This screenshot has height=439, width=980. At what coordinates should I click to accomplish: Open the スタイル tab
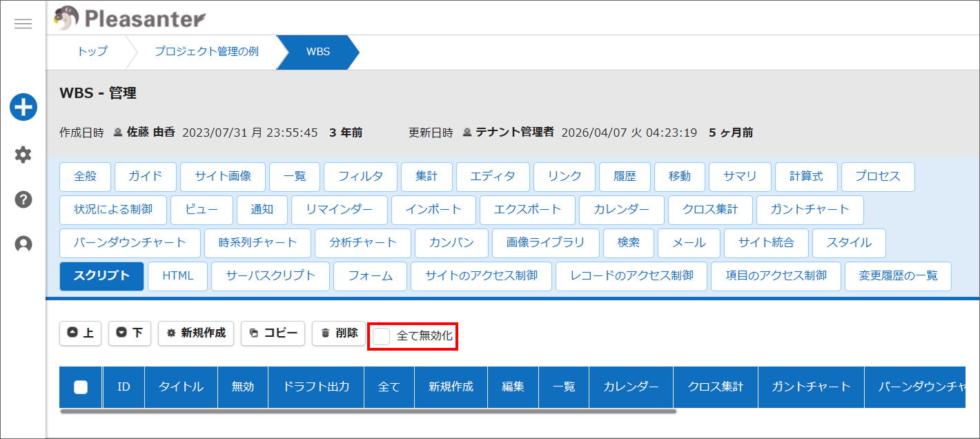tap(849, 243)
